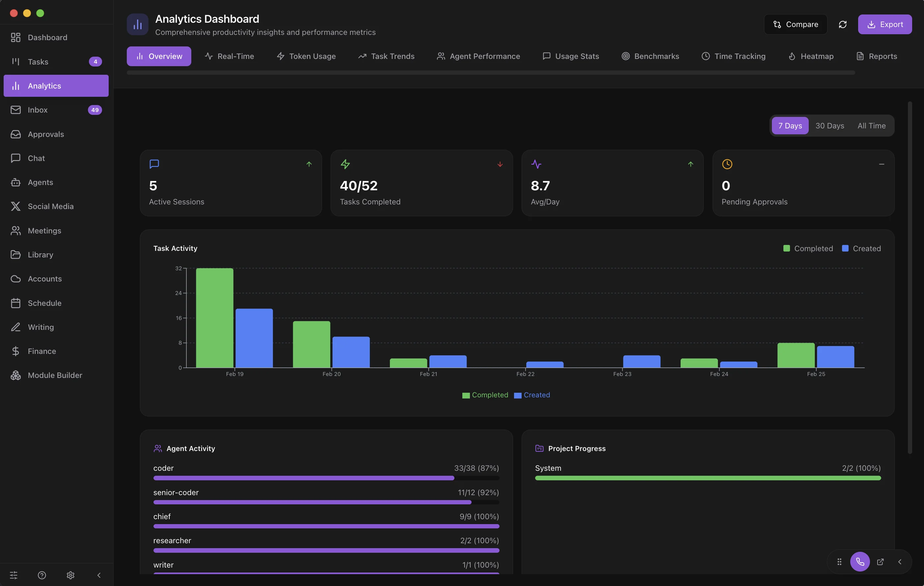The image size is (924, 586).
Task: Collapse the floating widget panel
Action: pos(900,562)
